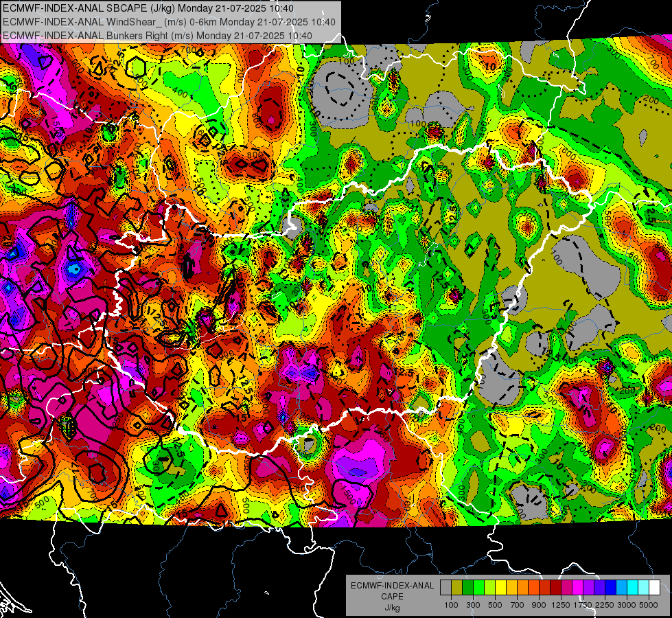This screenshot has width=672, height=618.
Task: Click the SBCAPE (J/kg) header line
Action: (148, 8)
